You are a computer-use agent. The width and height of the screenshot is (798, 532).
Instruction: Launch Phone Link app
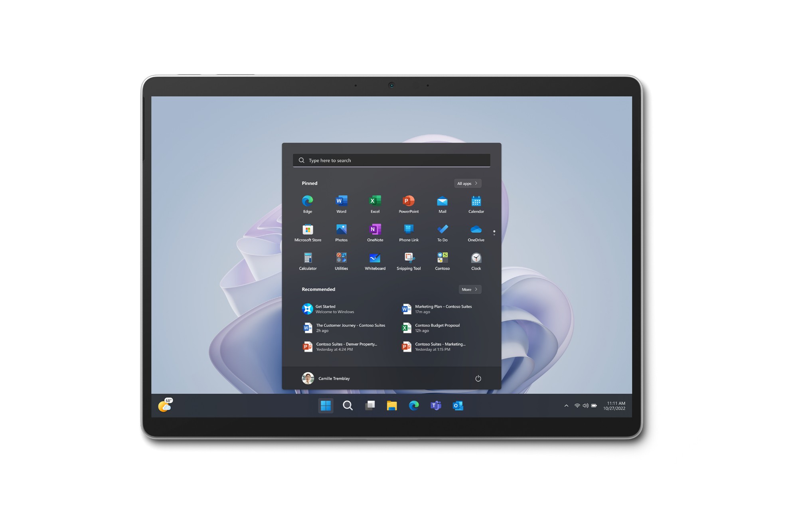[x=408, y=232]
